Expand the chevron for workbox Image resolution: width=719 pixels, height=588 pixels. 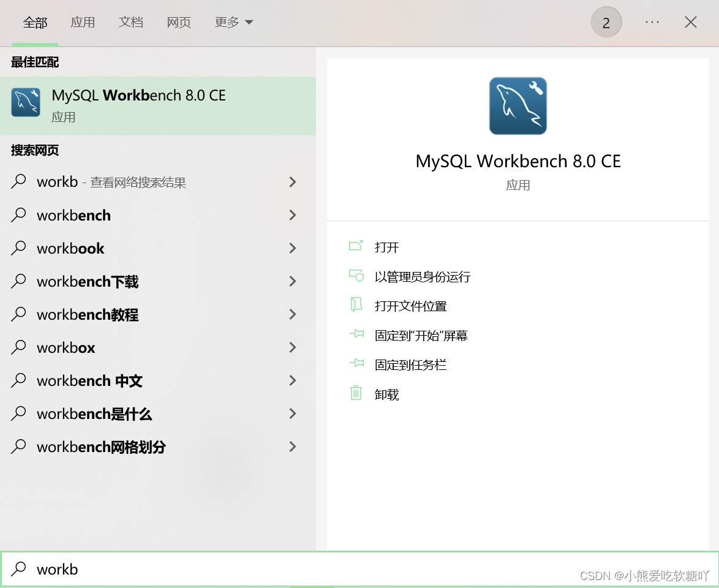pyautogui.click(x=293, y=347)
